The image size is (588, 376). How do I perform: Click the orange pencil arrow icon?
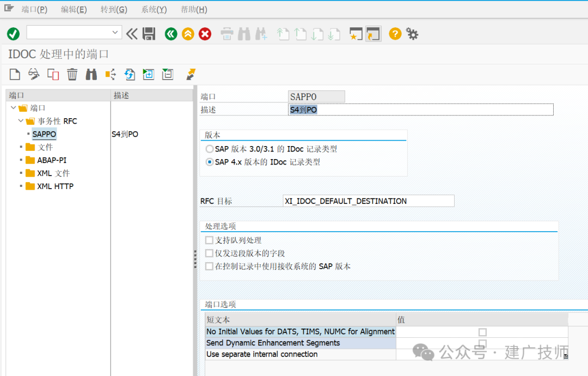click(x=191, y=74)
